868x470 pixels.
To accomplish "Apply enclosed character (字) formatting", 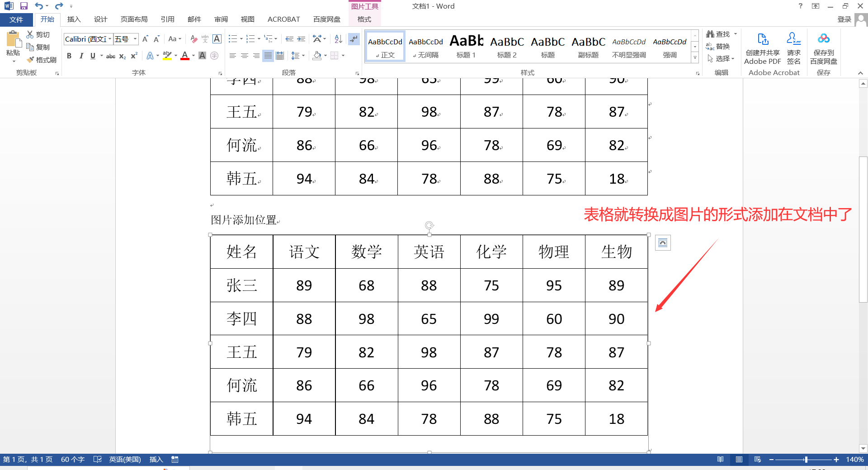I will click(214, 56).
